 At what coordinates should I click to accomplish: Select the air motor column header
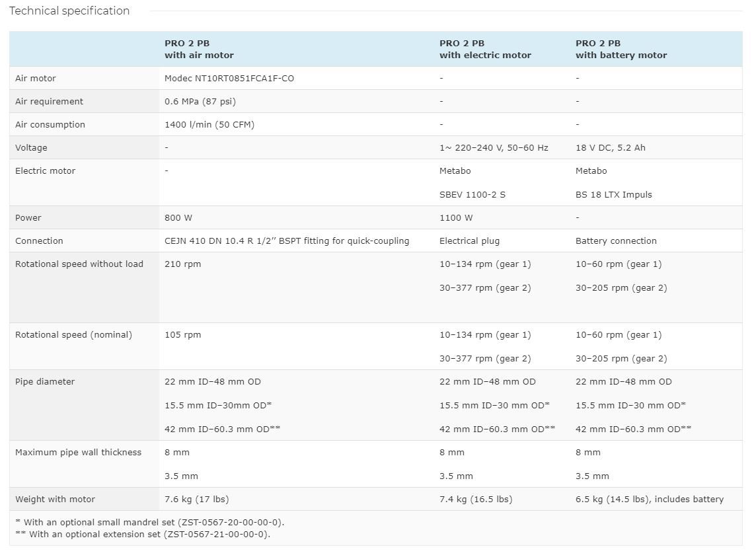[x=199, y=49]
